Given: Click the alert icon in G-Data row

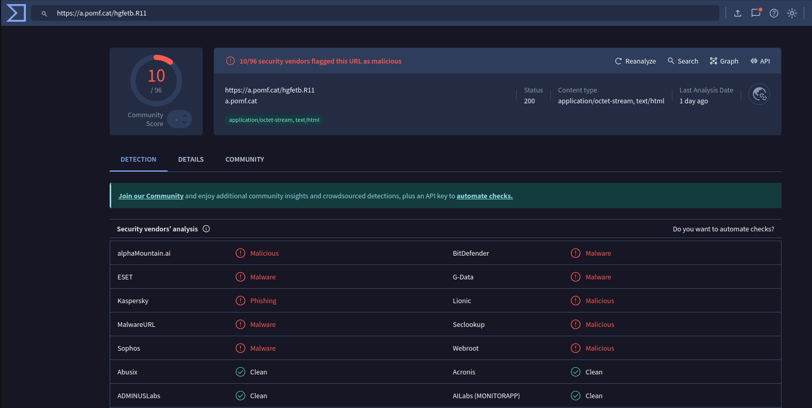Looking at the screenshot, I should 575,277.
